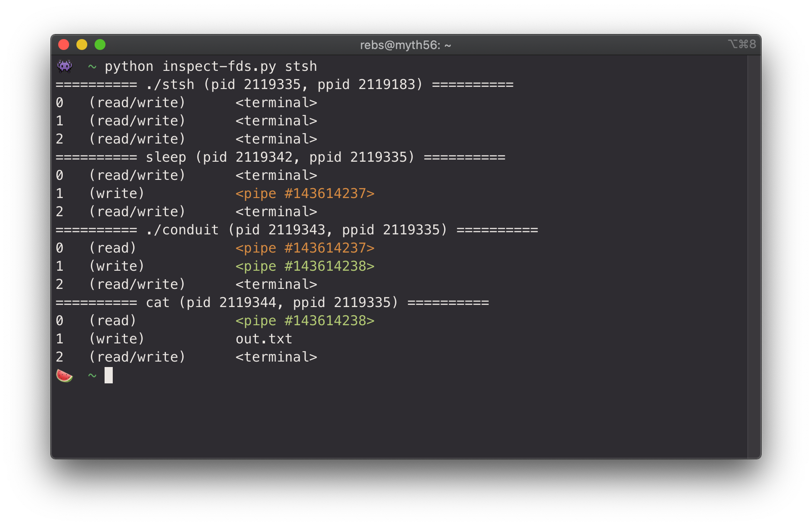Click orange pipe #143614237 under sleep
Image resolution: width=812 pixels, height=526 pixels.
(305, 194)
